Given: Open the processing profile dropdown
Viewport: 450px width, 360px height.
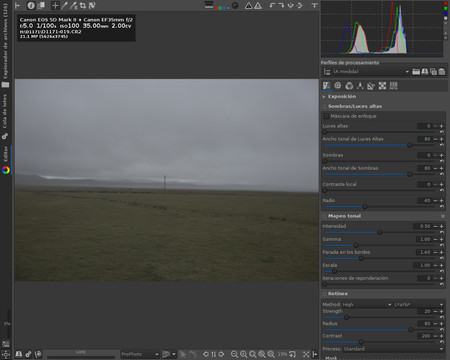Looking at the screenshot, I should [371, 71].
